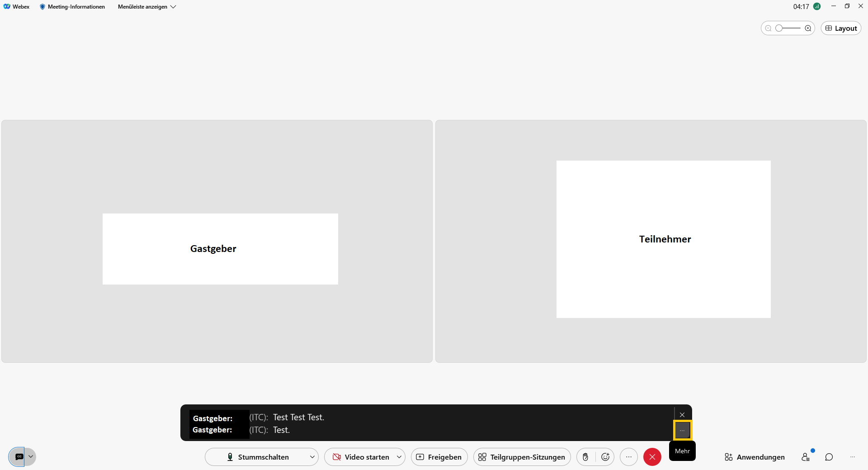Mute microphone with Stummschalten
This screenshot has width=868, height=470.
click(258, 457)
